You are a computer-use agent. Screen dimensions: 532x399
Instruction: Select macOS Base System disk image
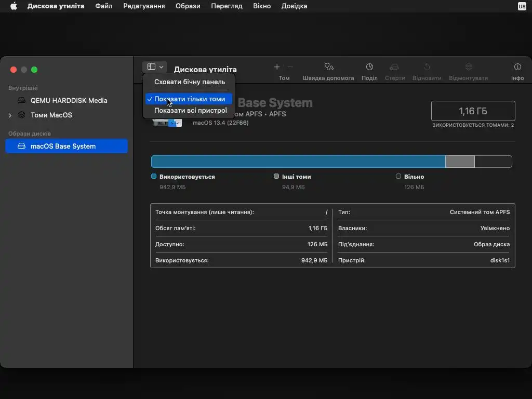pos(66,146)
